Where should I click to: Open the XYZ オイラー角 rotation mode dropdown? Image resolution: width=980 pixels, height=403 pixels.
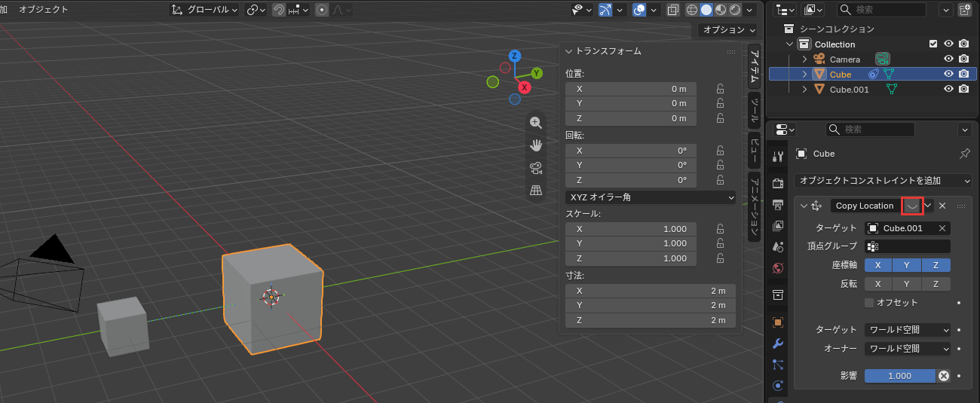click(x=651, y=197)
